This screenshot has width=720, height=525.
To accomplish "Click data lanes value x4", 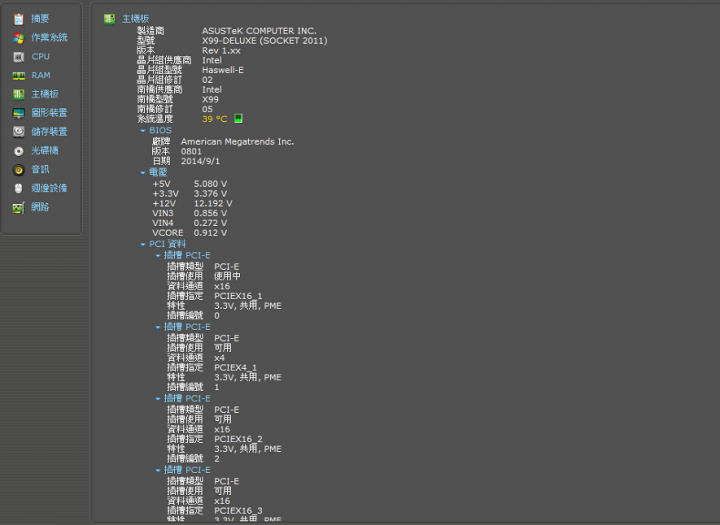I will tap(219, 358).
